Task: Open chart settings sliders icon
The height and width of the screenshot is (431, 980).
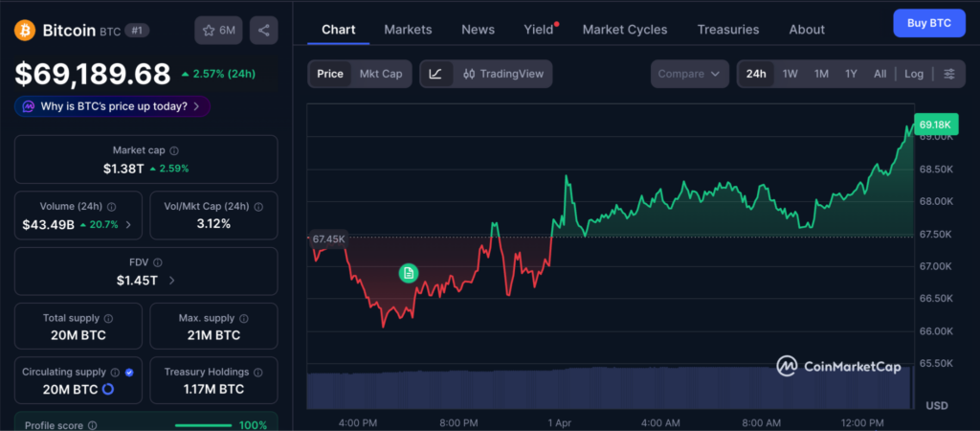Action: (948, 74)
